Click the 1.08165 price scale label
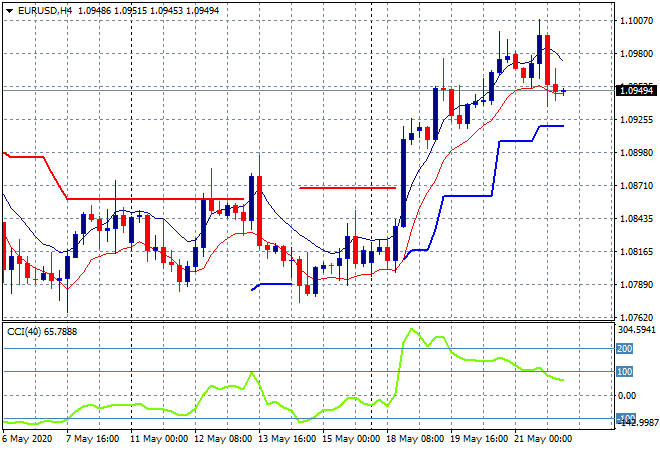This screenshot has height=450, width=660. tap(637, 252)
